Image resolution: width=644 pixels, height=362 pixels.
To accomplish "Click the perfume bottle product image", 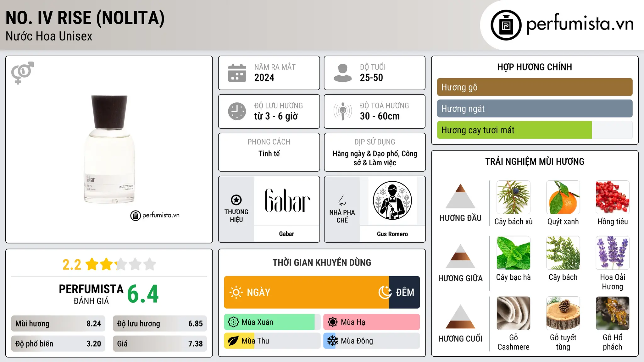I will (109, 149).
